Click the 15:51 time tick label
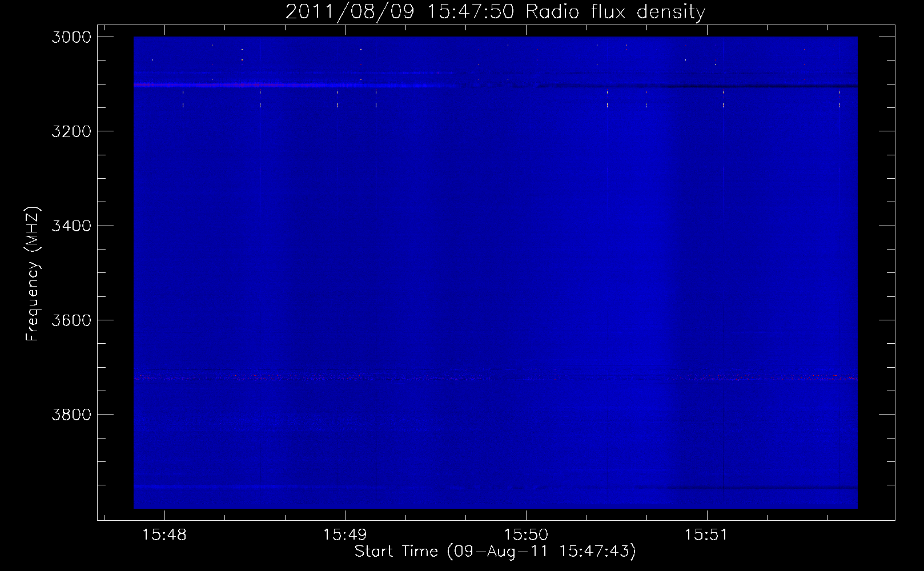The width and height of the screenshot is (924, 571). click(x=706, y=535)
